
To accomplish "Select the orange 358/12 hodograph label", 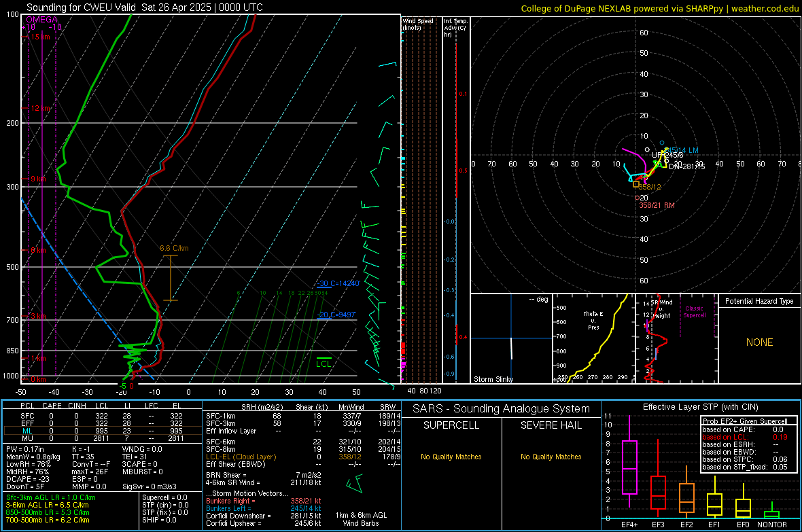I will pyautogui.click(x=650, y=188).
